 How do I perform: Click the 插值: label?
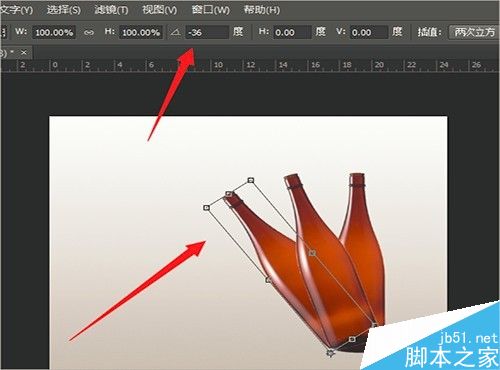point(430,32)
